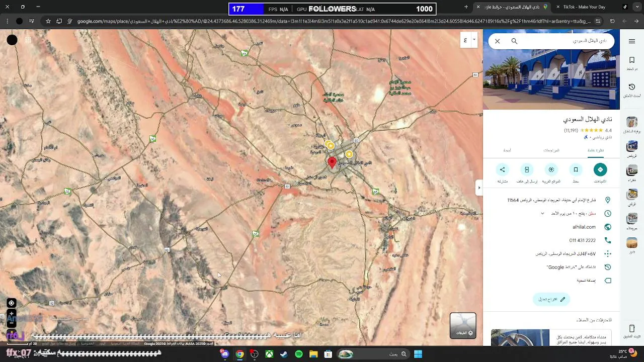Click the 11,191 reviews count
The image size is (644, 362).
pos(571,130)
